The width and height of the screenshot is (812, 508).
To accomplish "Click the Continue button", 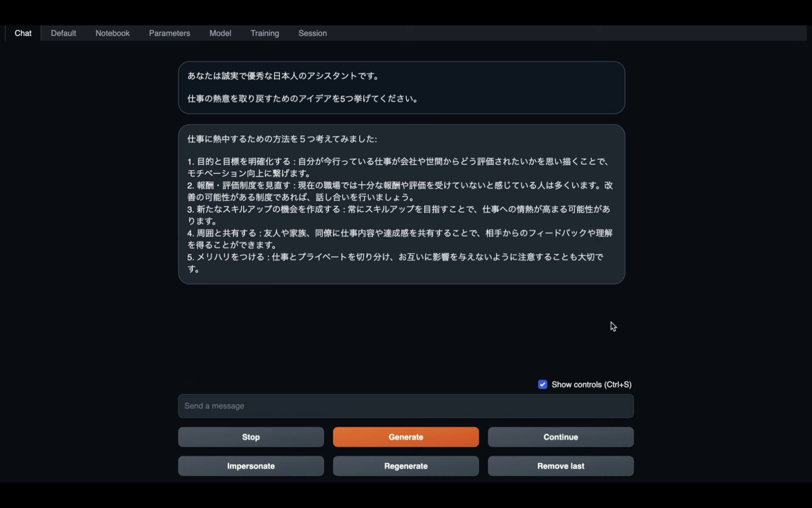I will coord(561,437).
